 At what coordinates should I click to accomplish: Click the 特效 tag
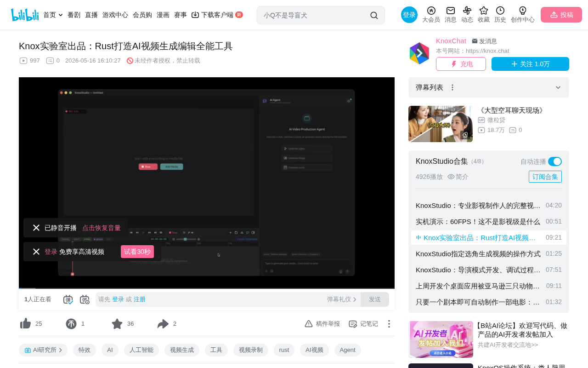coord(85,350)
